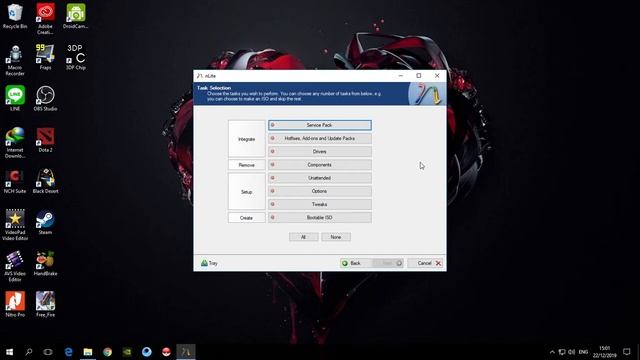This screenshot has height=360, width=640.
Task: Launch Chrome from taskbar
Action: tap(107, 352)
